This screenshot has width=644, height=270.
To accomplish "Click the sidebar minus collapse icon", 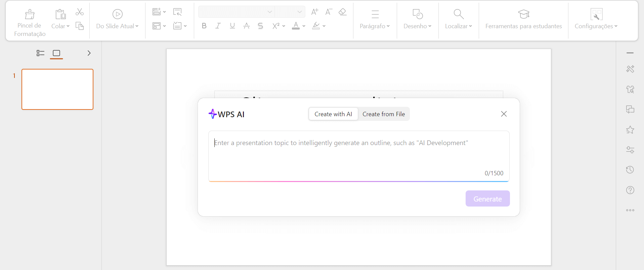I will 630,53.
